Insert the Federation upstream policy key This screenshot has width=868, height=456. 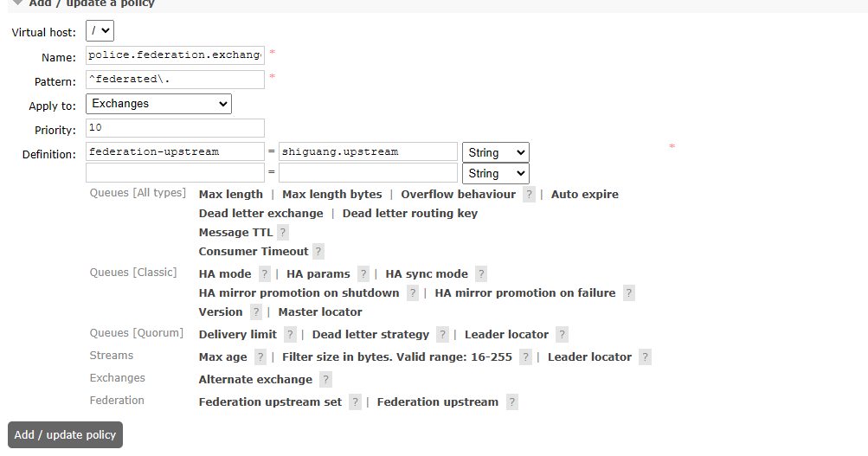[x=437, y=402]
